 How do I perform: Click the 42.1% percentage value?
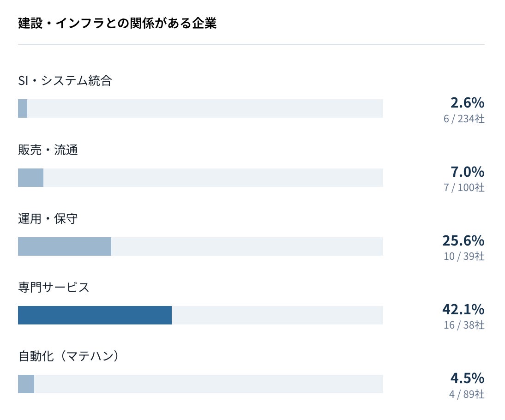463,309
